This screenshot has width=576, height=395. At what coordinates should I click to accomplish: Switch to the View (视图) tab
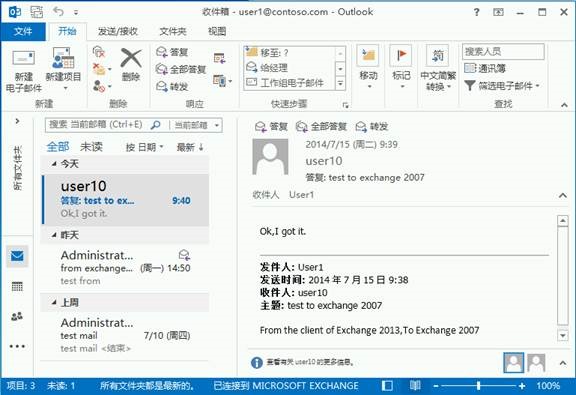click(x=217, y=32)
